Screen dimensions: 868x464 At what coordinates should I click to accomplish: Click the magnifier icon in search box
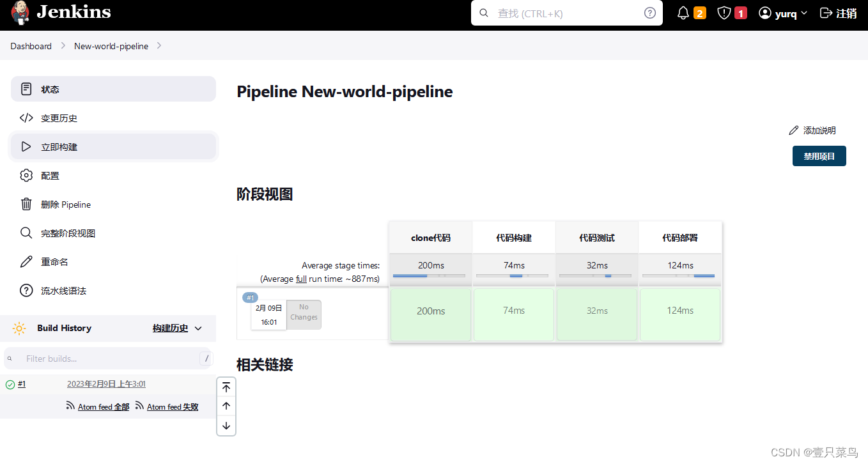(484, 13)
